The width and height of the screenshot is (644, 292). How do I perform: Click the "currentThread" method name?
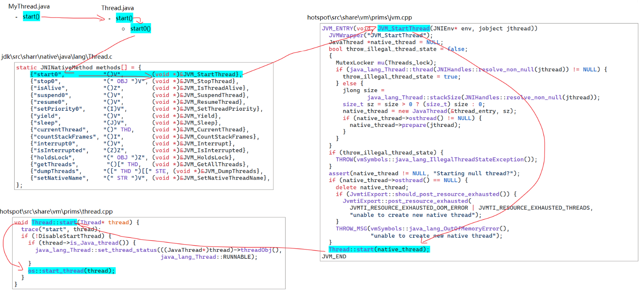click(59, 129)
